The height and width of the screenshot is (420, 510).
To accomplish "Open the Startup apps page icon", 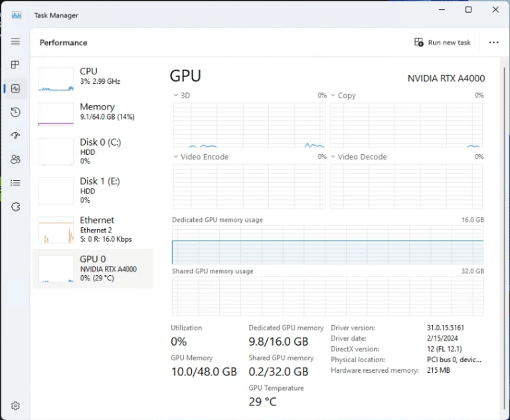I will [15, 136].
